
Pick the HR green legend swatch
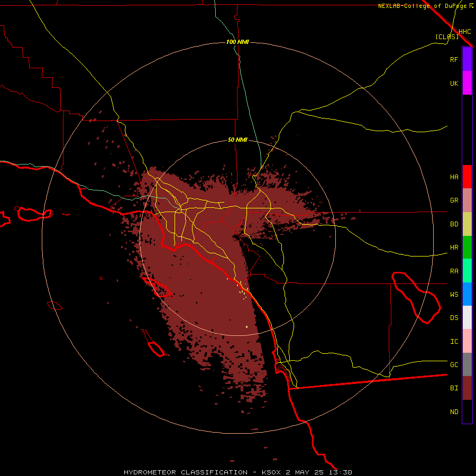[x=467, y=247]
